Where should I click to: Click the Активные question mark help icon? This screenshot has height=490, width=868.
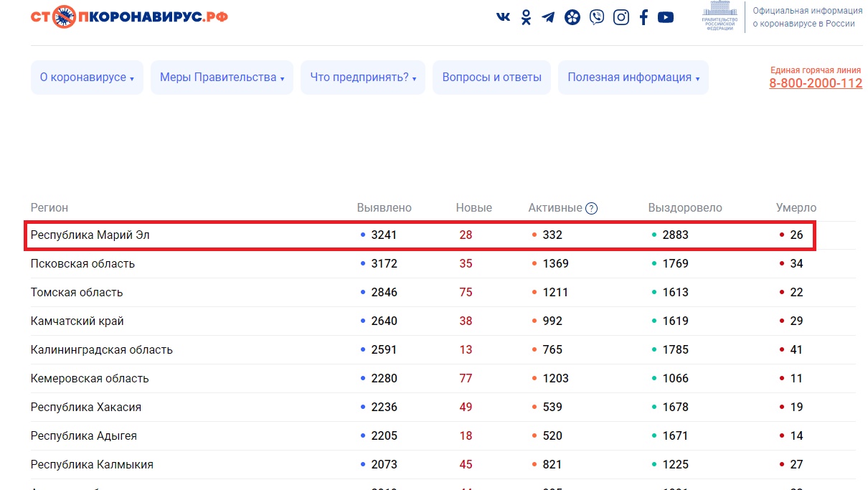(x=591, y=208)
